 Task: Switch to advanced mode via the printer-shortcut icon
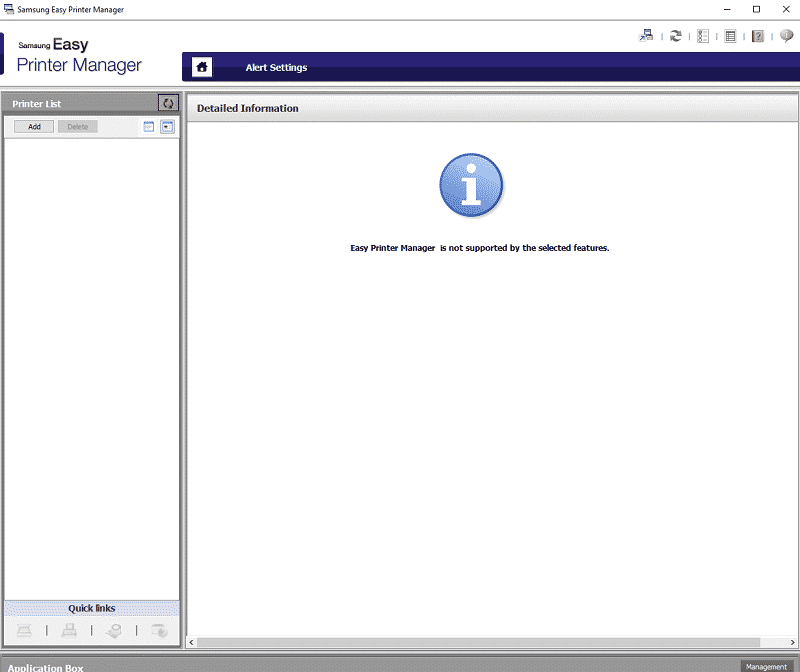(646, 36)
